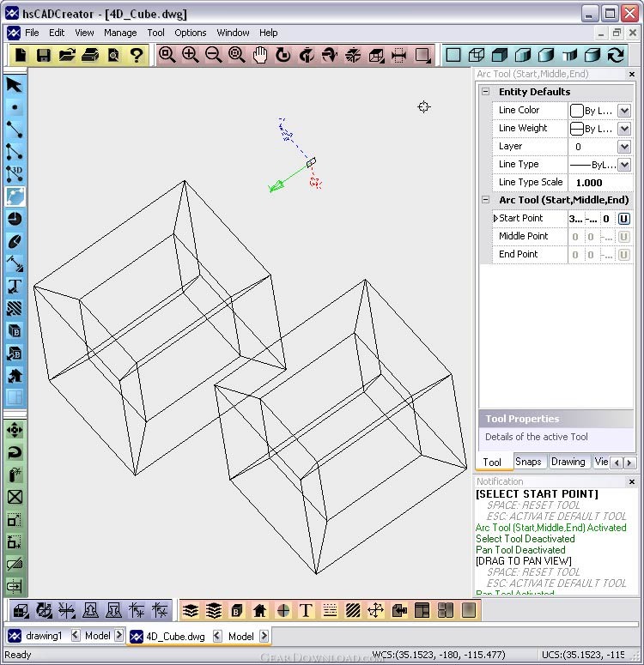Activate the Hatch tool in left toolbar

point(15,308)
